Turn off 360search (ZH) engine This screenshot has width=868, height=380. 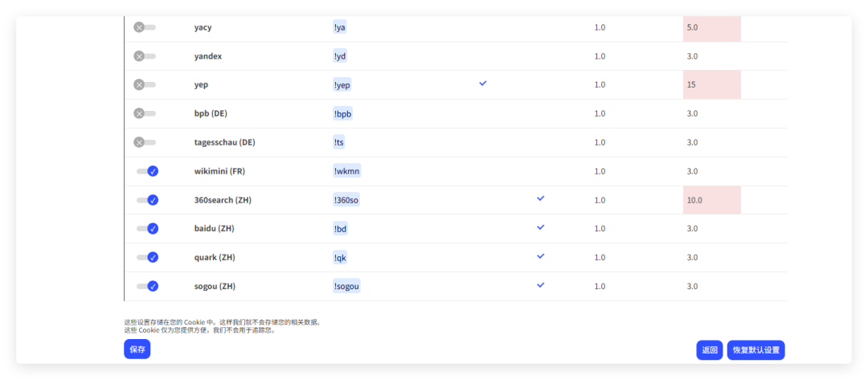[147, 200]
